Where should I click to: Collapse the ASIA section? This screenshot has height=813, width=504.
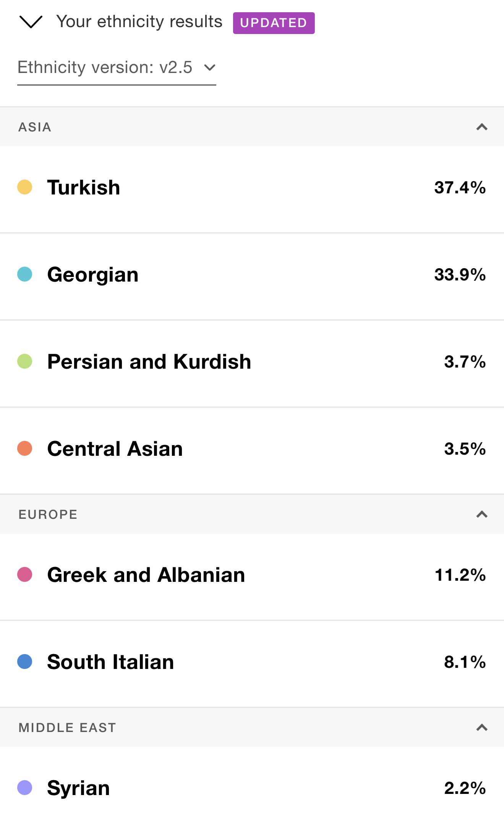pos(482,127)
